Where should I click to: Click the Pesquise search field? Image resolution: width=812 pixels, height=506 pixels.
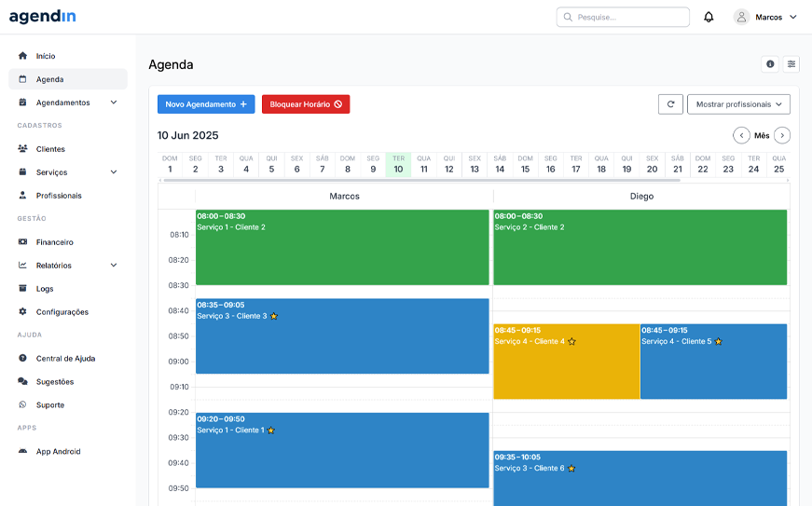tap(623, 17)
